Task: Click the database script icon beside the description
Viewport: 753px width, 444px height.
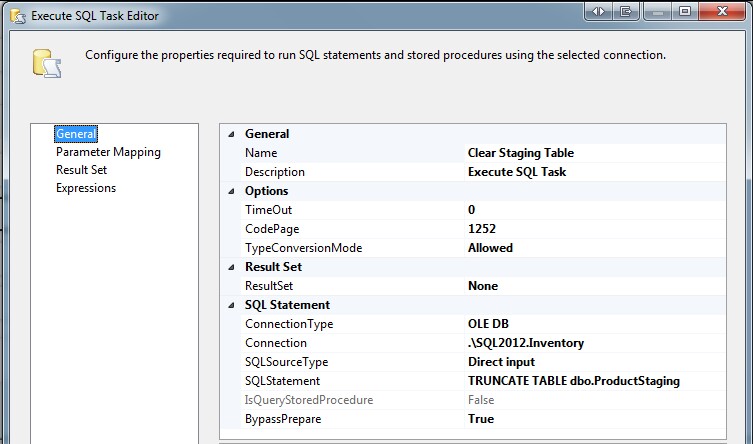Action: (x=47, y=63)
